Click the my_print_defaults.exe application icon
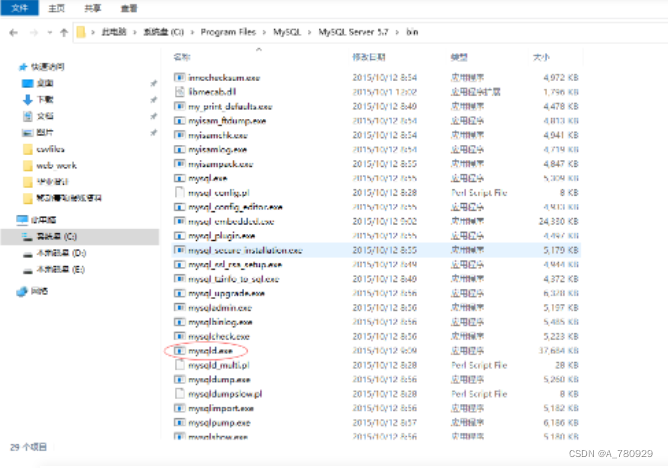The width and height of the screenshot is (668, 468). (x=179, y=106)
